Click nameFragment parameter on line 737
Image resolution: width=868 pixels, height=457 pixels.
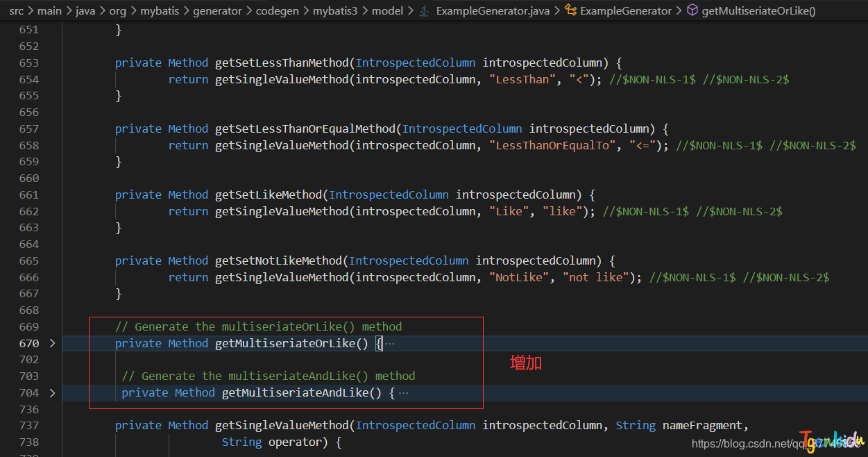tap(702, 425)
